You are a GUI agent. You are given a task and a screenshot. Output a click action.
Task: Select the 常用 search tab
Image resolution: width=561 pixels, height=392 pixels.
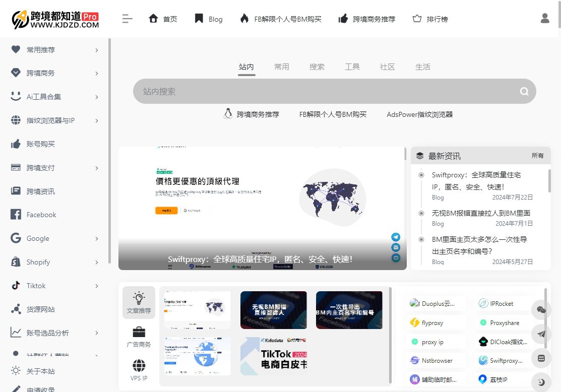[282, 67]
